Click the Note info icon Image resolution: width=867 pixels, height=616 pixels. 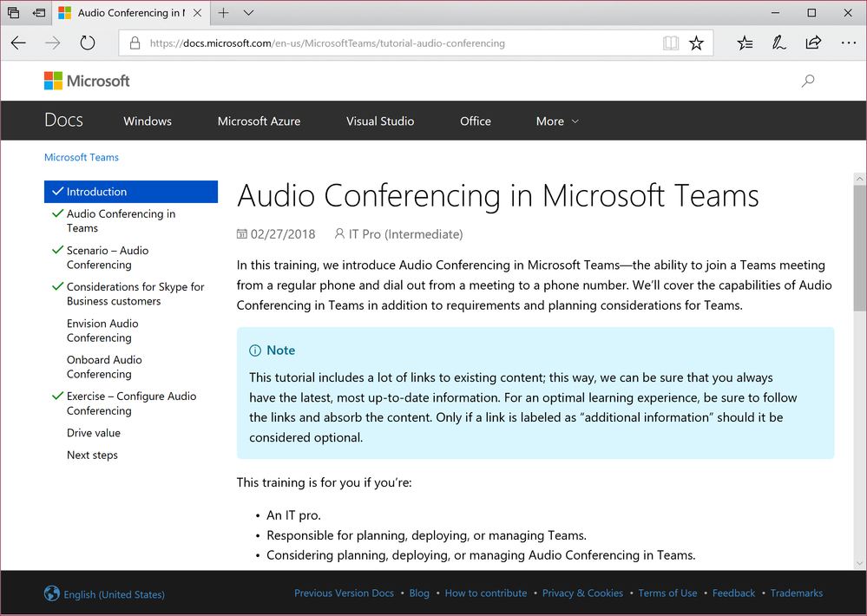[x=255, y=351]
